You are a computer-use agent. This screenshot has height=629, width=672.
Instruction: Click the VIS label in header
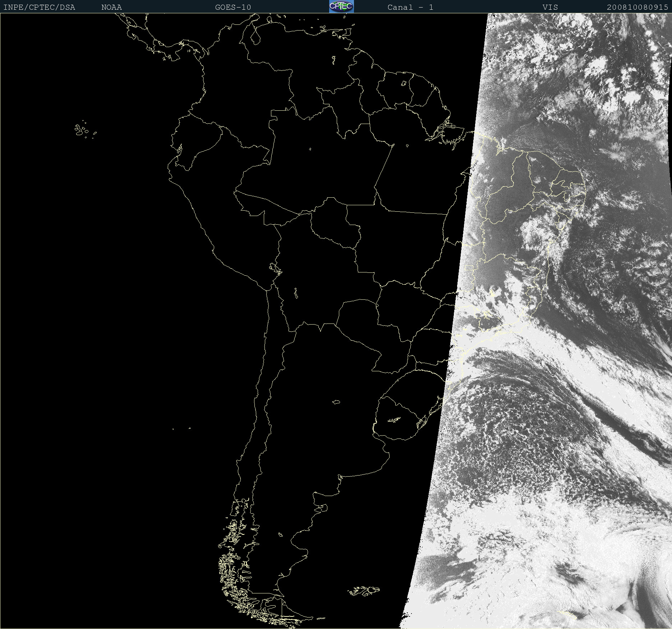(550, 7)
